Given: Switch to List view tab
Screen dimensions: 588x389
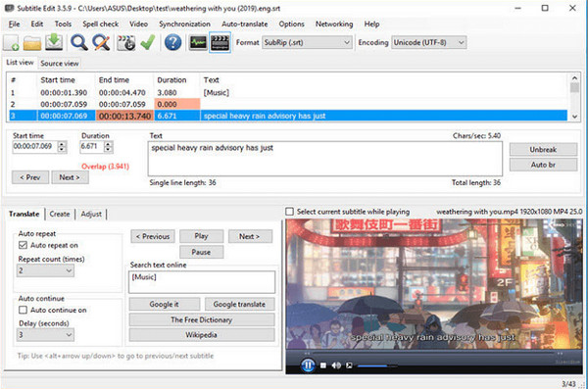Looking at the screenshot, I should coord(20,63).
